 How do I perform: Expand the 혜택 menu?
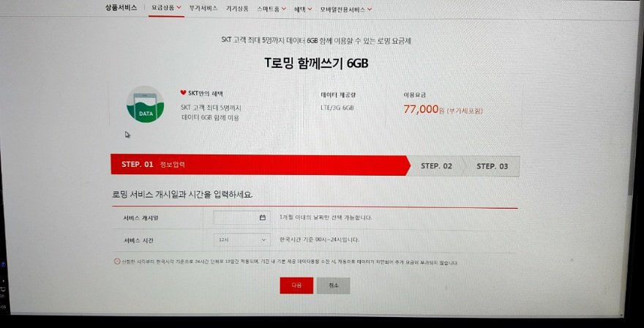pyautogui.click(x=303, y=9)
